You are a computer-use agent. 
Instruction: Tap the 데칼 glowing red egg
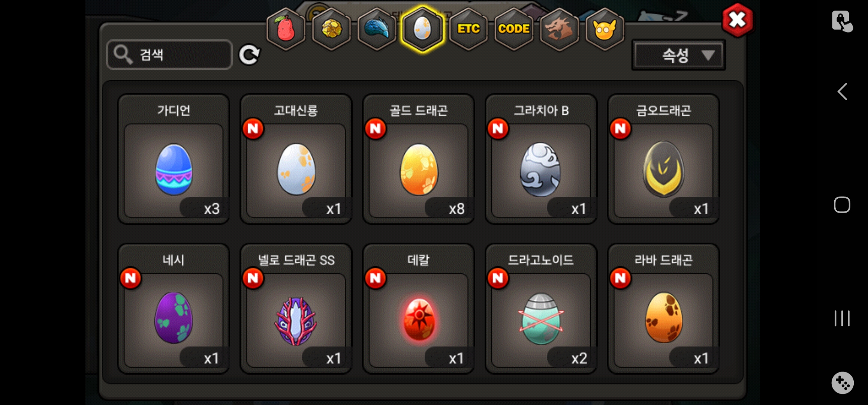coord(419,309)
